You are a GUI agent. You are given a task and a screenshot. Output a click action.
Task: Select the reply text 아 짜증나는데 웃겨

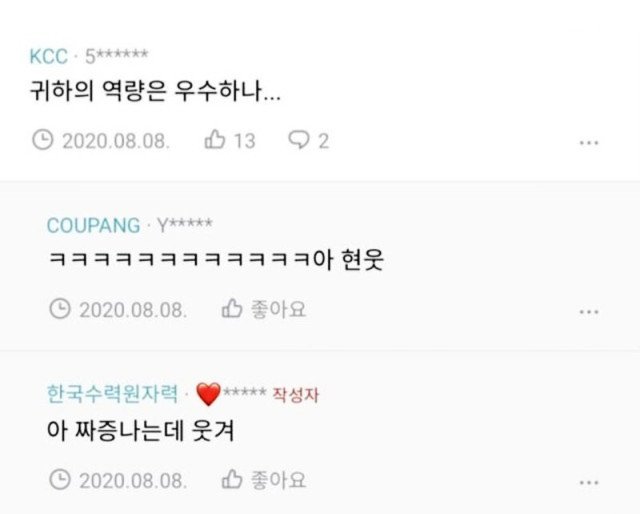141,431
